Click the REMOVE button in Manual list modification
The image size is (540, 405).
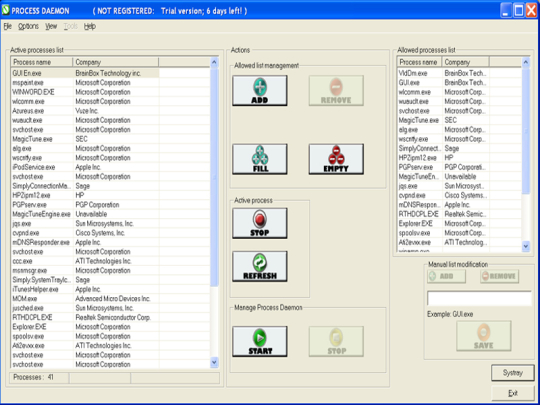click(x=499, y=276)
